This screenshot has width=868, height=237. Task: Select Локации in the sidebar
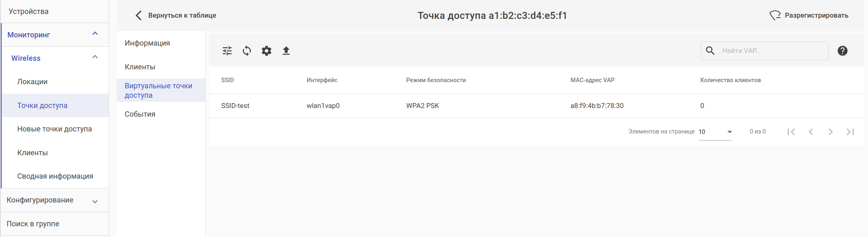[32, 82]
